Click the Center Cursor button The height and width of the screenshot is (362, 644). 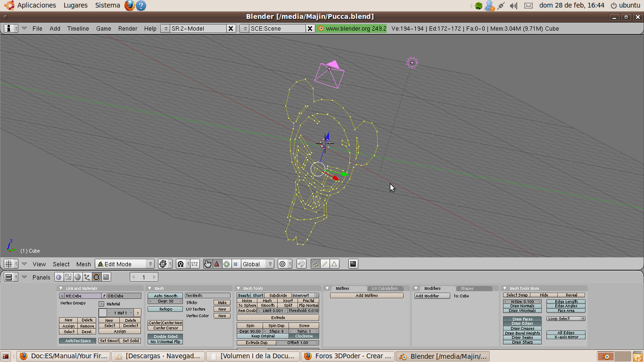(165, 328)
